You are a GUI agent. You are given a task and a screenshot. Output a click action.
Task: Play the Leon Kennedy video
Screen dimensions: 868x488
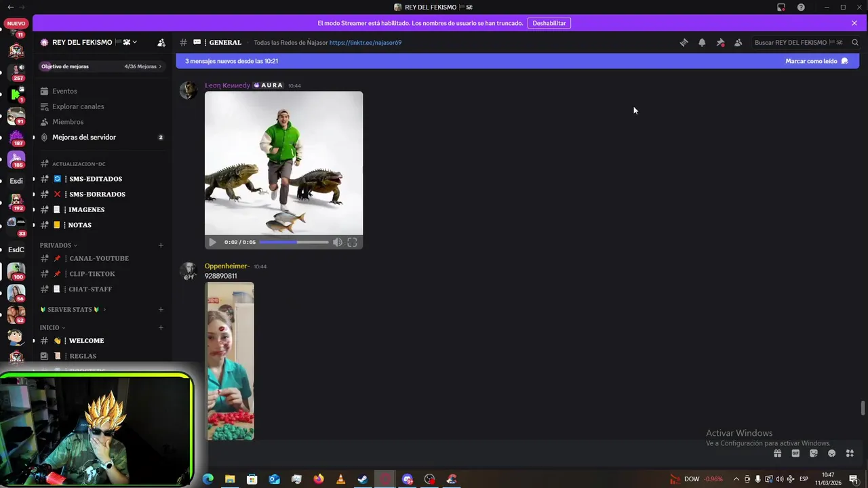pos(212,242)
